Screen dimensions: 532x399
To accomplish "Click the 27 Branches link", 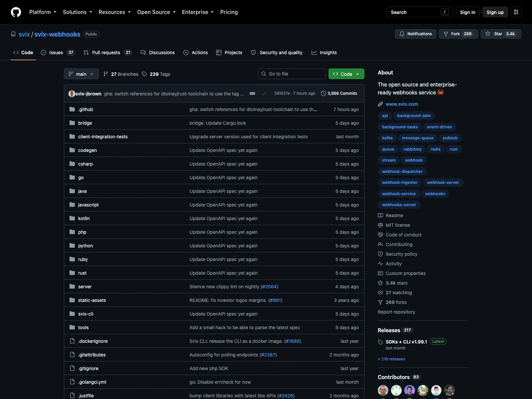I will (121, 74).
